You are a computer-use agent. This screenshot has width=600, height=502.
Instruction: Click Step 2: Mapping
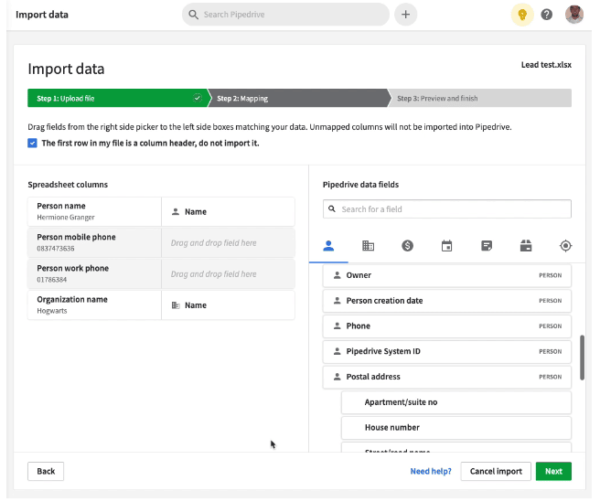(298, 98)
